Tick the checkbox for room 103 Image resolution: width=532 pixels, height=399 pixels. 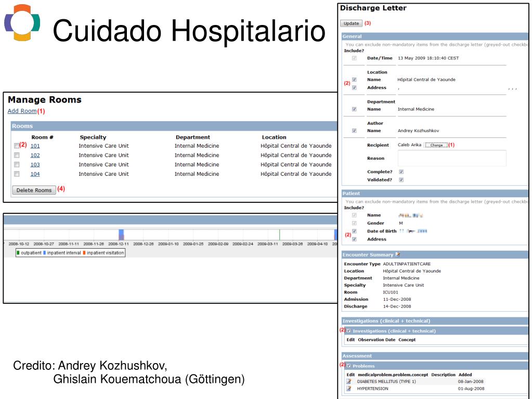click(x=17, y=164)
